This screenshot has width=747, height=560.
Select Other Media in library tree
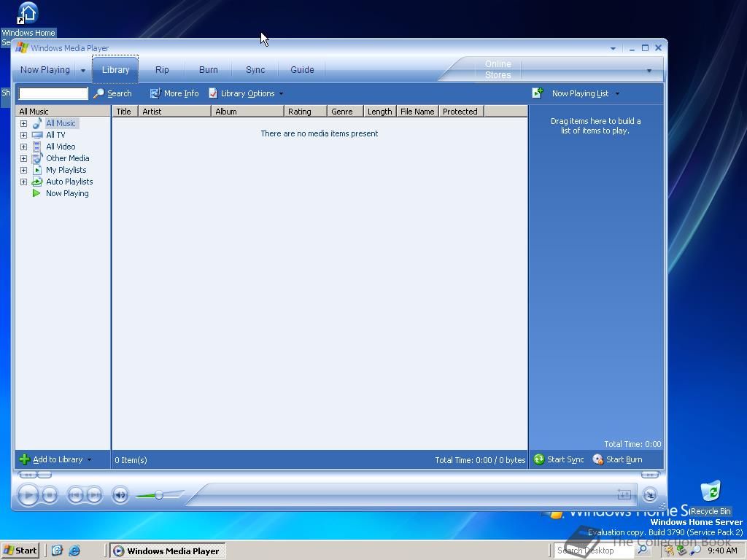(67, 158)
